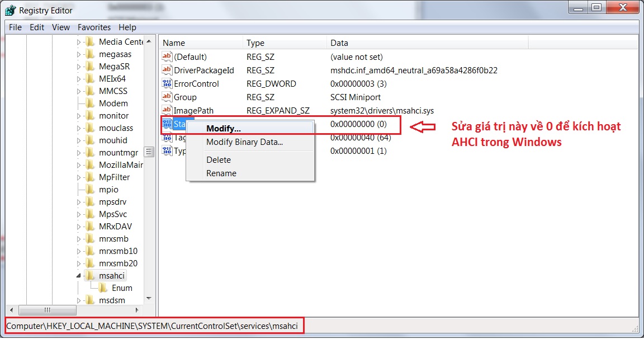This screenshot has width=644, height=339.
Task: Choose Rename in the context menu
Action: coord(250,173)
